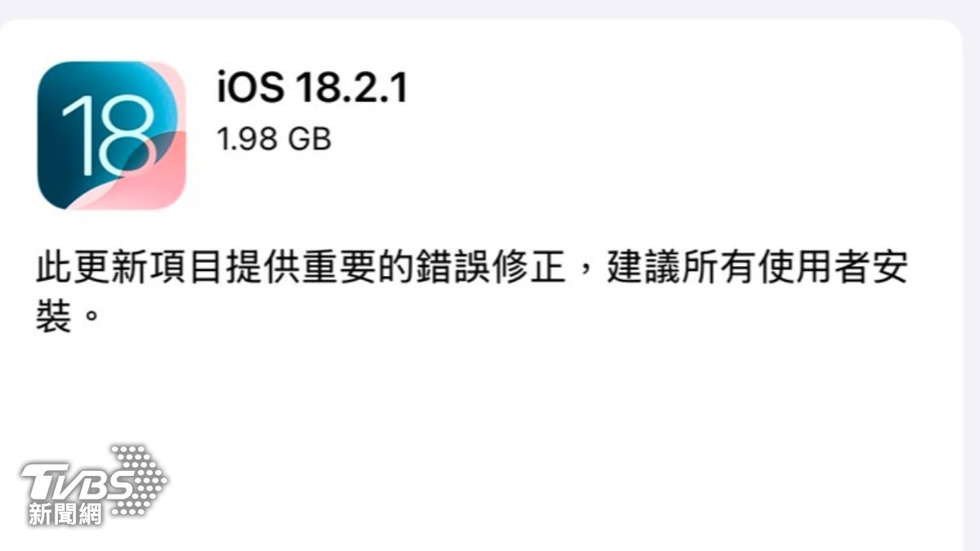The height and width of the screenshot is (551, 980).
Task: Click the TVBS watermark logo
Action: tap(94, 485)
